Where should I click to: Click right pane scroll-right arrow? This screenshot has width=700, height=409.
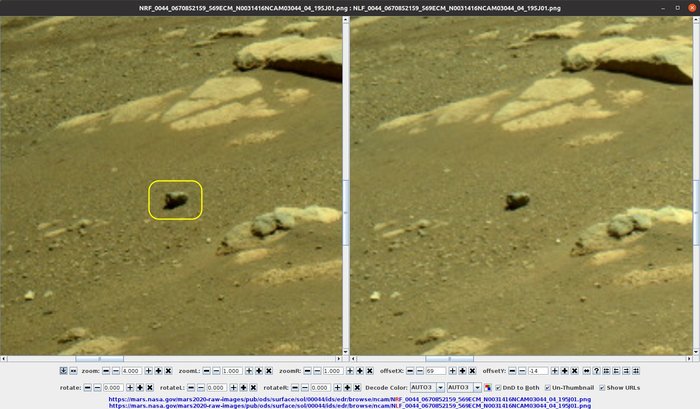tap(689, 359)
